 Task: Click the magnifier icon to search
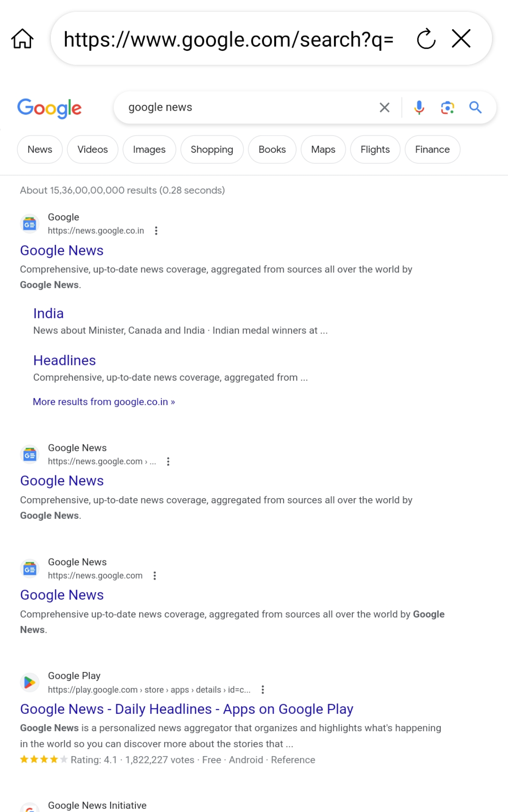tap(475, 107)
